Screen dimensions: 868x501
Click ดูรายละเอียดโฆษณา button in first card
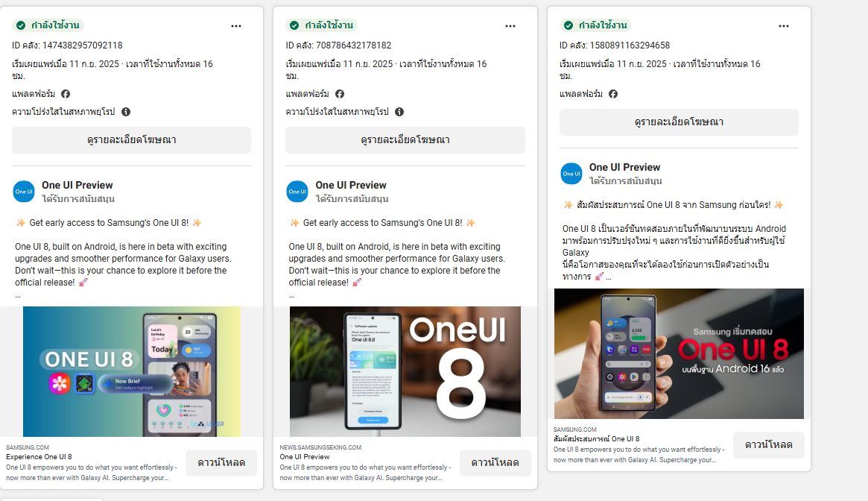(131, 139)
